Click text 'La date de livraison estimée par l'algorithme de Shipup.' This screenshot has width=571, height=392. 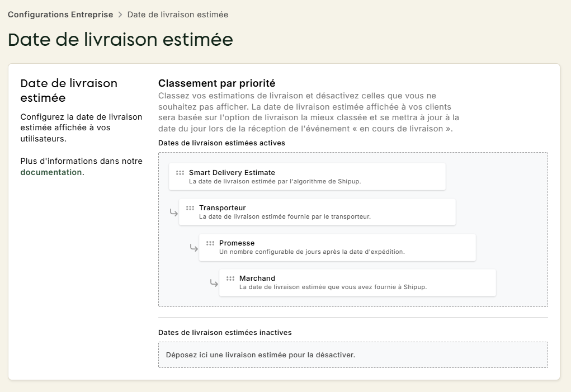[275, 181]
